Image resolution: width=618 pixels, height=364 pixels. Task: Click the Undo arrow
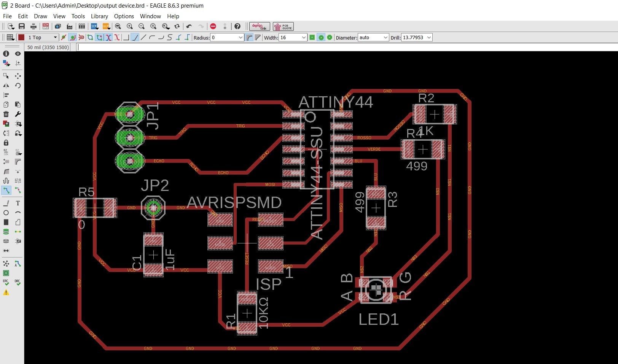[189, 26]
